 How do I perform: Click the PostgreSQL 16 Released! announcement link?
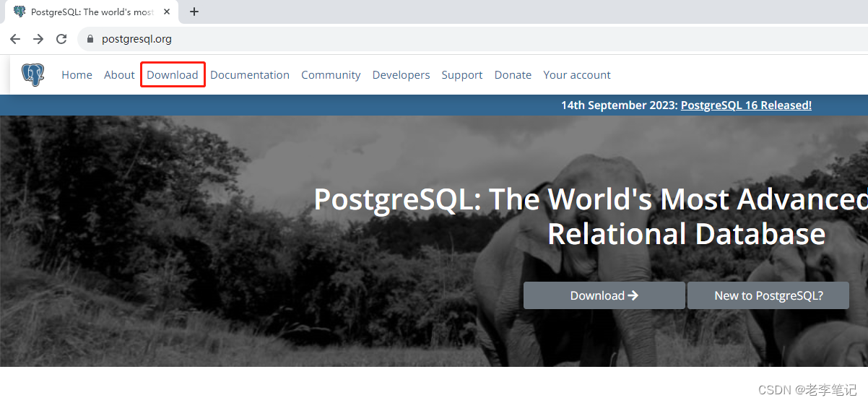click(746, 105)
